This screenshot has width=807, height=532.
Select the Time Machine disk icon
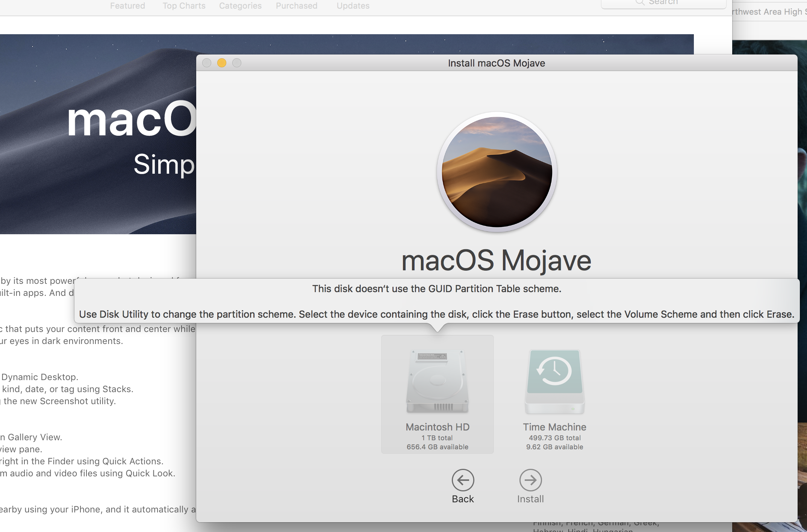coord(554,382)
